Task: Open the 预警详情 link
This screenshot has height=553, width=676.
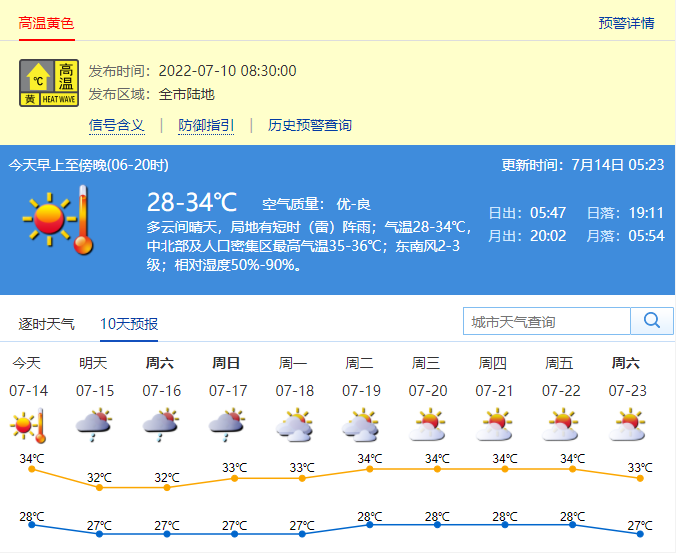Action: pyautogui.click(x=626, y=23)
